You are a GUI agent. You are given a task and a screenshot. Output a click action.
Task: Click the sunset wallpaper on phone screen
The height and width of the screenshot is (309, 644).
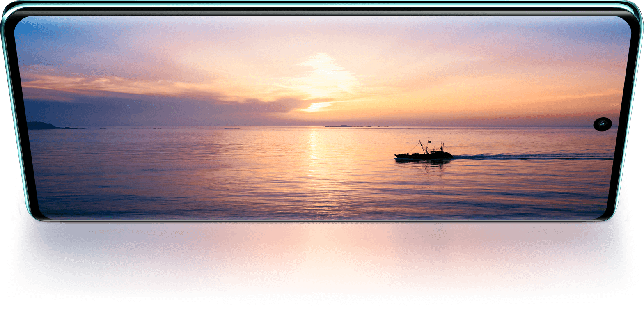(x=246, y=164)
